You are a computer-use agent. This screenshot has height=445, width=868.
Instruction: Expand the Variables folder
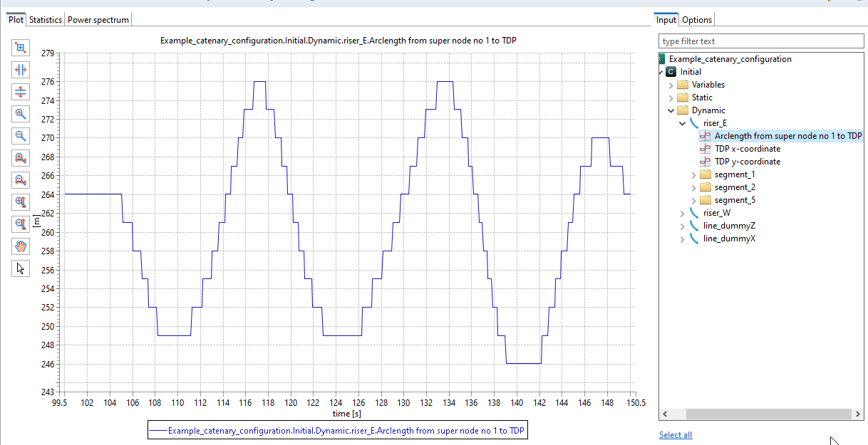[671, 85]
